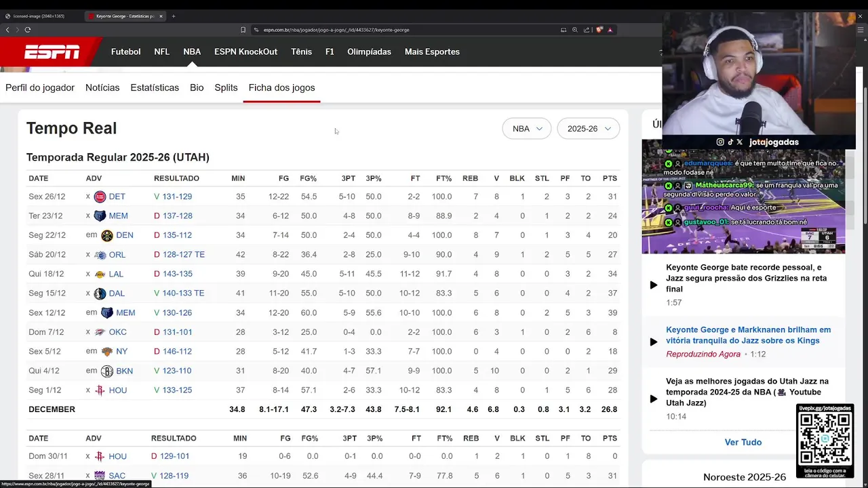Reload the page with the refresh icon
This screenshot has height=488, width=868.
point(28,30)
